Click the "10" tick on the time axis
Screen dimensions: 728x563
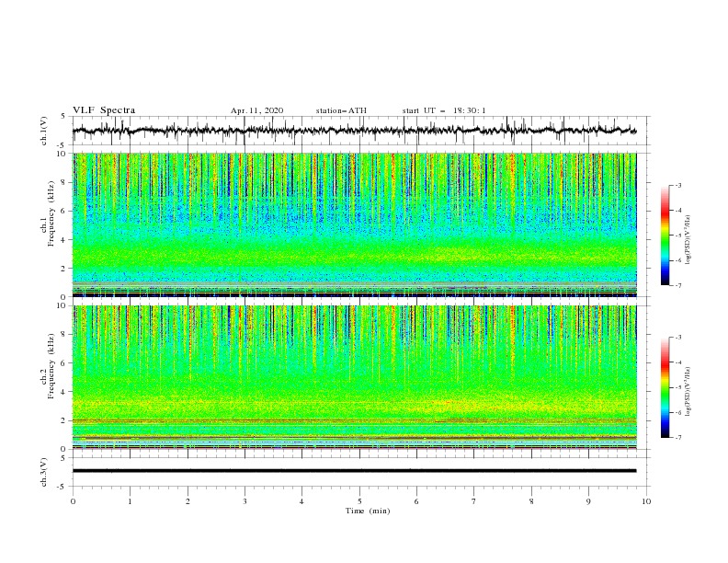[x=646, y=501]
